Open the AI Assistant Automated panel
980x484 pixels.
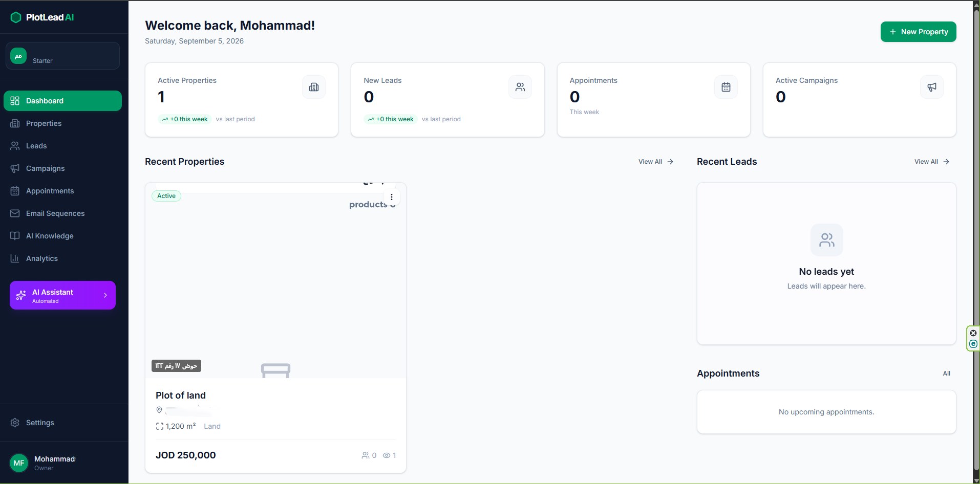62,295
